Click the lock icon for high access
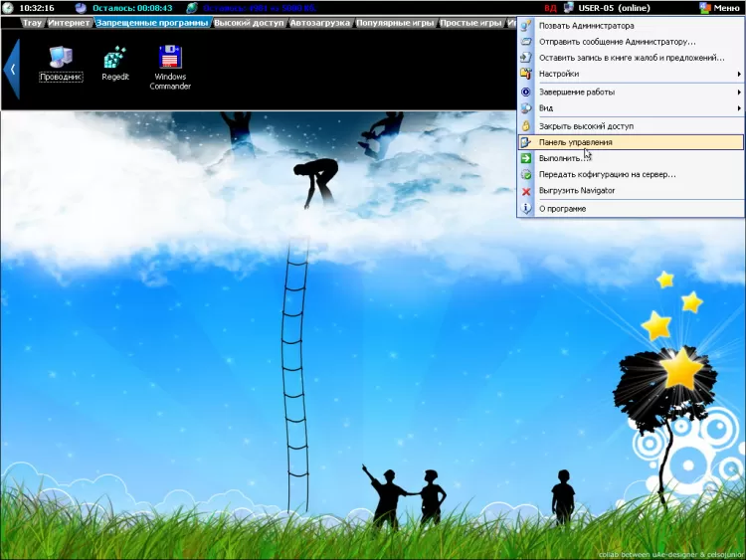The image size is (746, 560). [x=526, y=126]
